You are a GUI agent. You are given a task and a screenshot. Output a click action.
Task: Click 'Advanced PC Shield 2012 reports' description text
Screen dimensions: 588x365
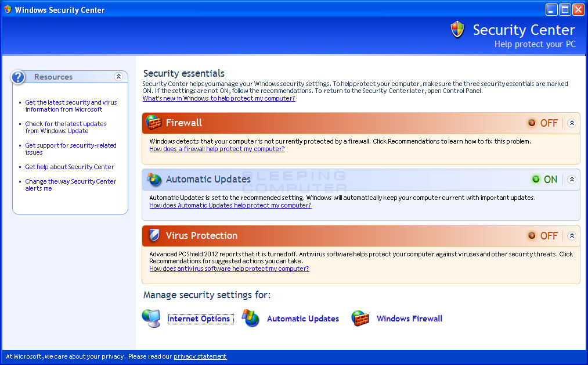360,257
